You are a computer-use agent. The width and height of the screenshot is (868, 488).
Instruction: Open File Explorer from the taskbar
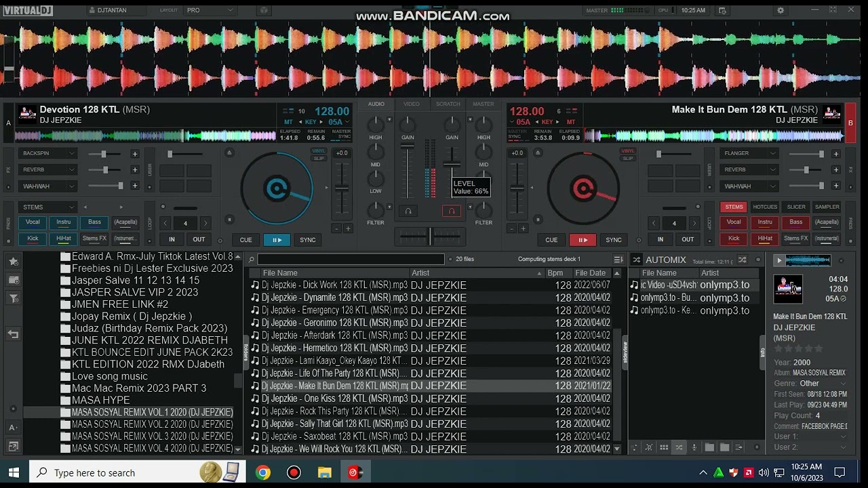coord(324,472)
